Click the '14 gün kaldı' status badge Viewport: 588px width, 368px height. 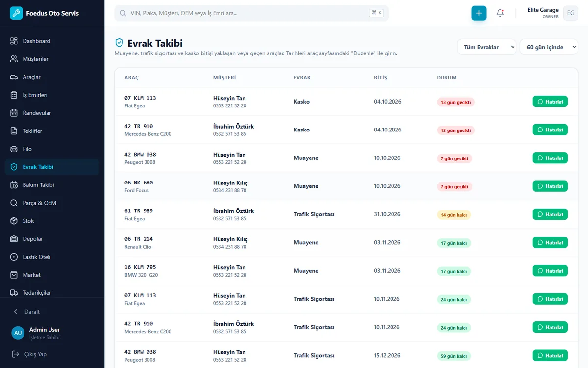tap(454, 215)
